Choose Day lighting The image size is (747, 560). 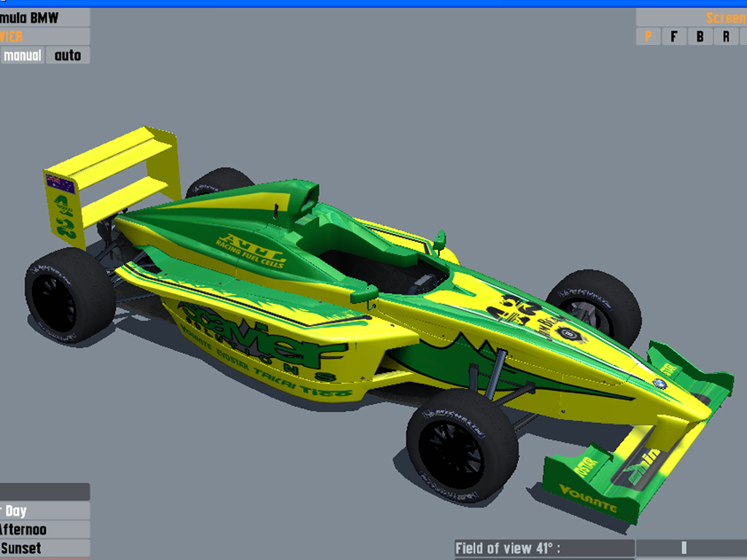point(44,511)
